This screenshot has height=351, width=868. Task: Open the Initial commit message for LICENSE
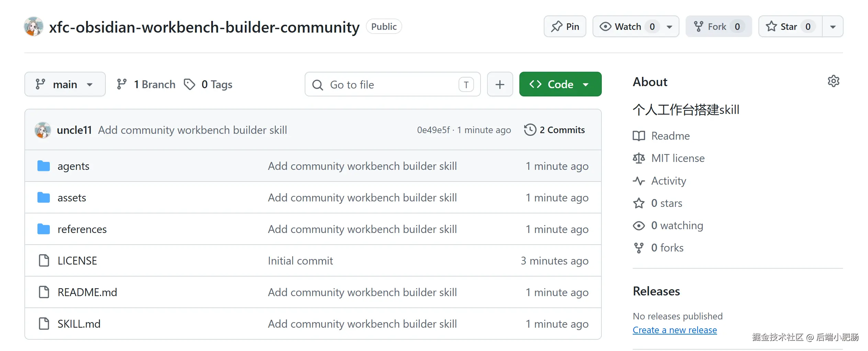[301, 261]
